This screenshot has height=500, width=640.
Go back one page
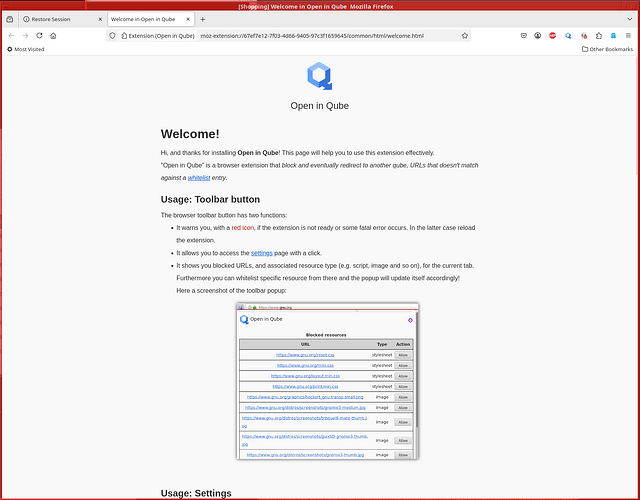(11, 36)
